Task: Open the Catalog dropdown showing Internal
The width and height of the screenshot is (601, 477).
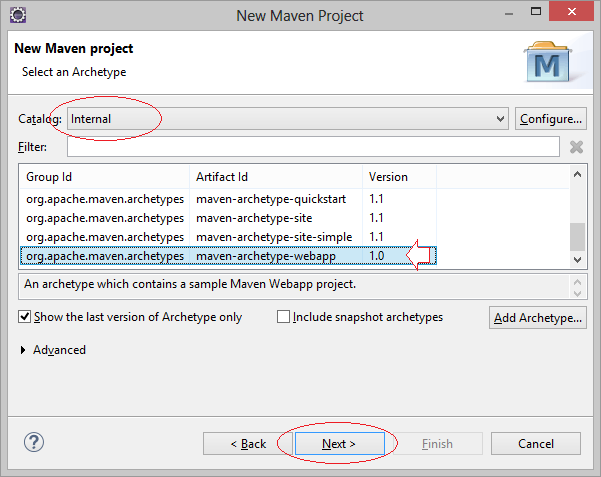Action: click(288, 119)
